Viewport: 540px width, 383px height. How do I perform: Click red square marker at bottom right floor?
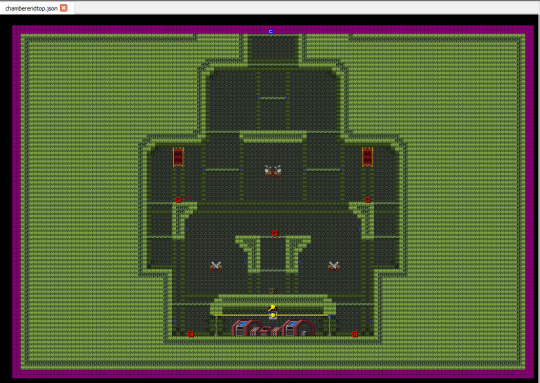click(355, 334)
